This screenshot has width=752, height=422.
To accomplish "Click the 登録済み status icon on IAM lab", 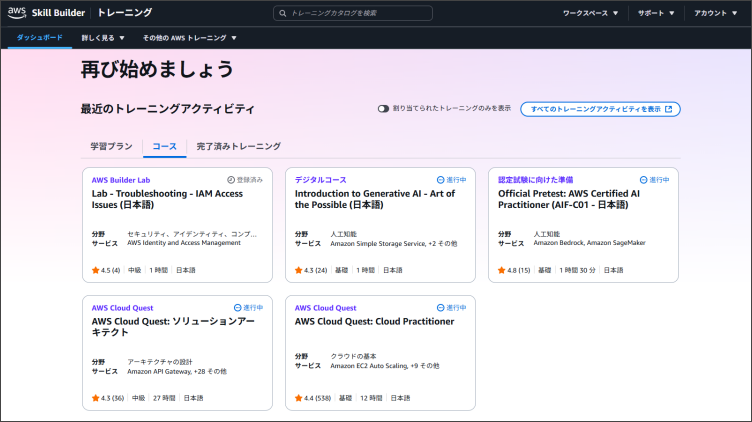I will tap(231, 180).
